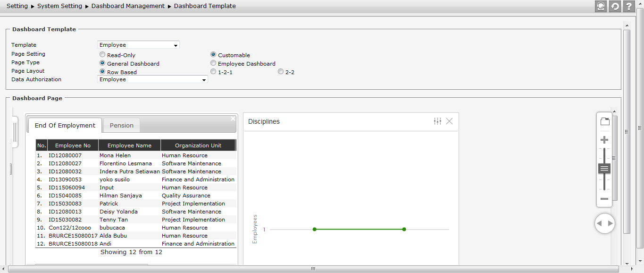Click the right arrow of pan control
Screen dimensions: 644x273
(x=611, y=223)
